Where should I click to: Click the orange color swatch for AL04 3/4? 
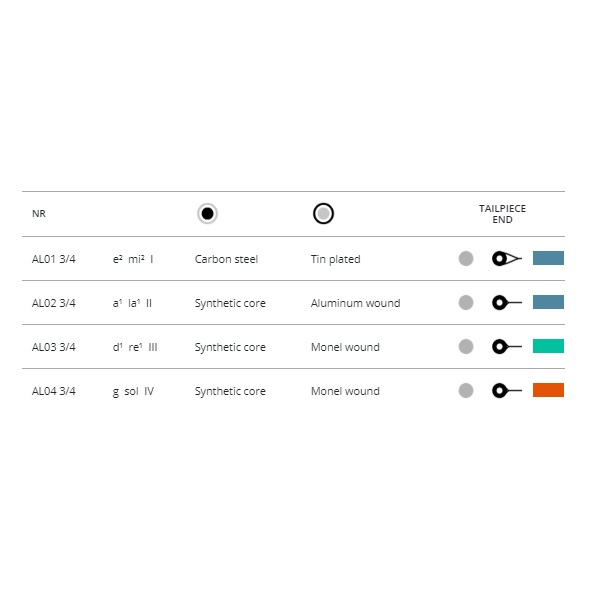coord(548,390)
